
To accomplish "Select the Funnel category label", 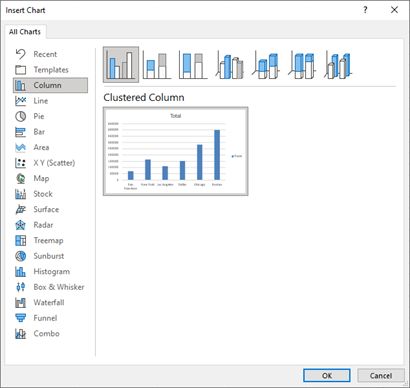I will [45, 318].
